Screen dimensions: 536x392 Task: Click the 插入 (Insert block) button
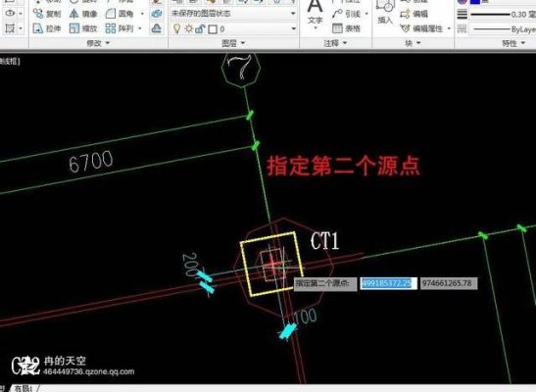(x=385, y=13)
